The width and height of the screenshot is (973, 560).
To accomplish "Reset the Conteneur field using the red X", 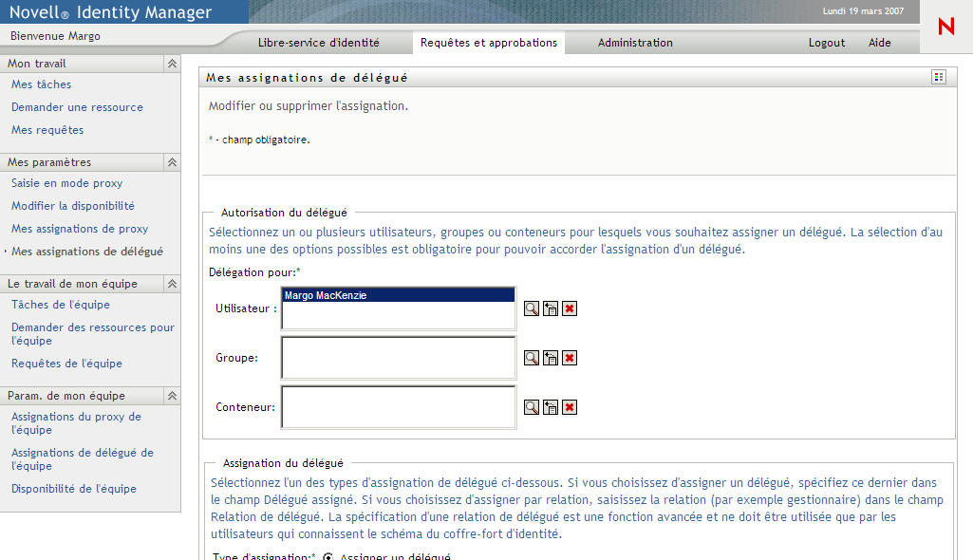I will (569, 407).
